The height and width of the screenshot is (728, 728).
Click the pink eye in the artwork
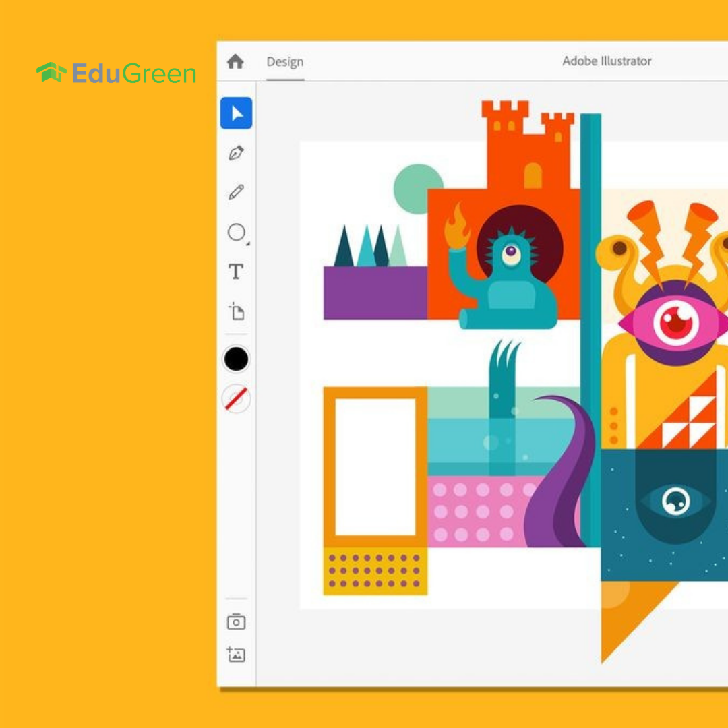click(x=675, y=322)
